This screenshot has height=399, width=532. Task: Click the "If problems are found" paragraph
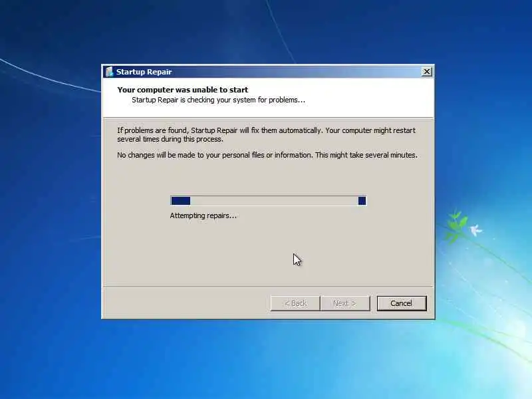(x=267, y=135)
